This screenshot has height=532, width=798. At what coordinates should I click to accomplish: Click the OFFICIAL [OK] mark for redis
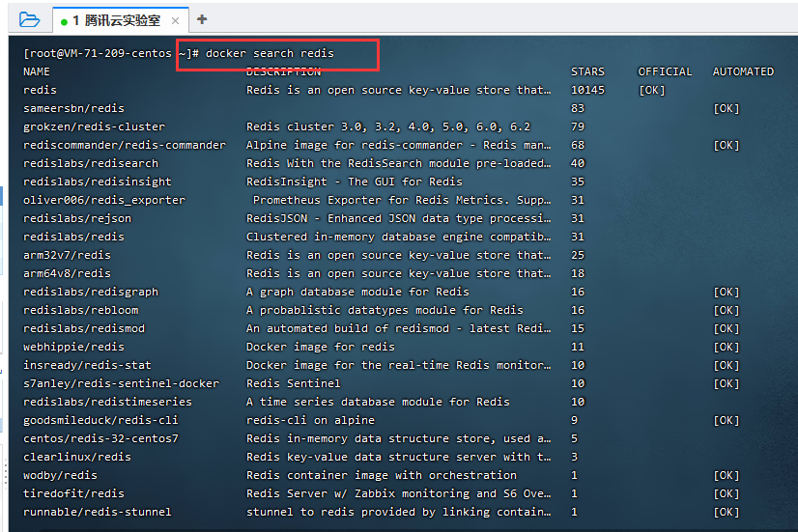tap(652, 90)
